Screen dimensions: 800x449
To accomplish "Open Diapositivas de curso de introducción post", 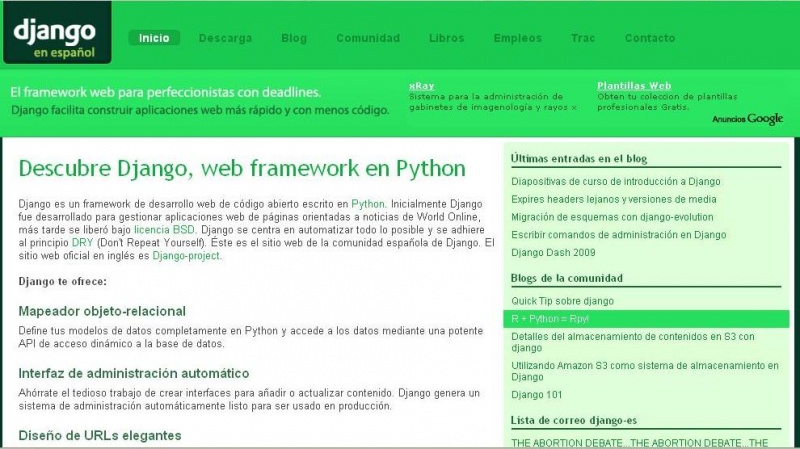I will [x=615, y=182].
